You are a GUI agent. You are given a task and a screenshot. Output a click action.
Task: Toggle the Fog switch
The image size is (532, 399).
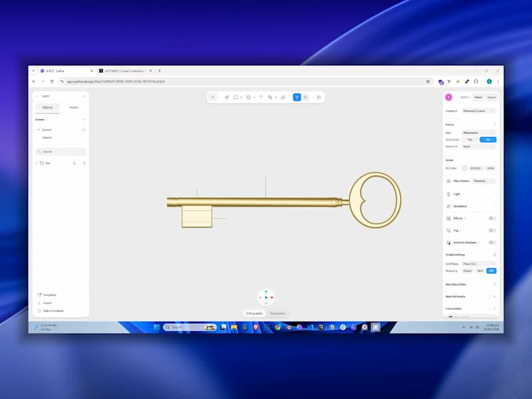click(x=492, y=231)
